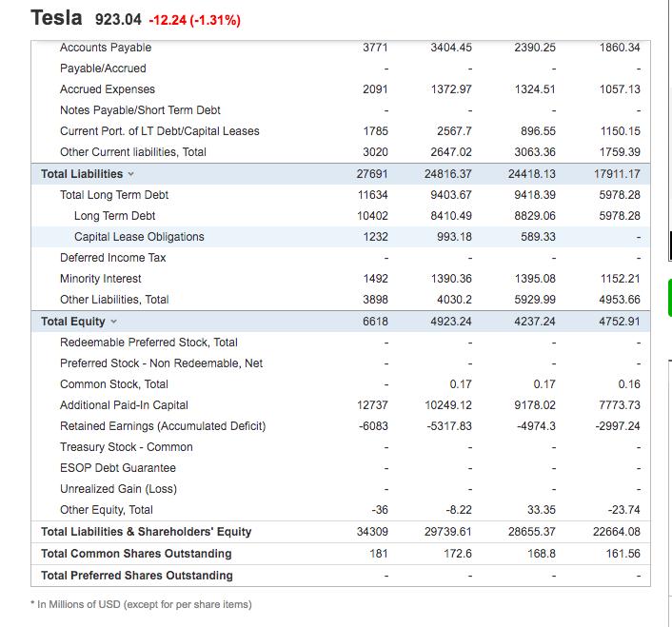
Task: Select the Treasury Stock - Common label
Action: (127, 447)
